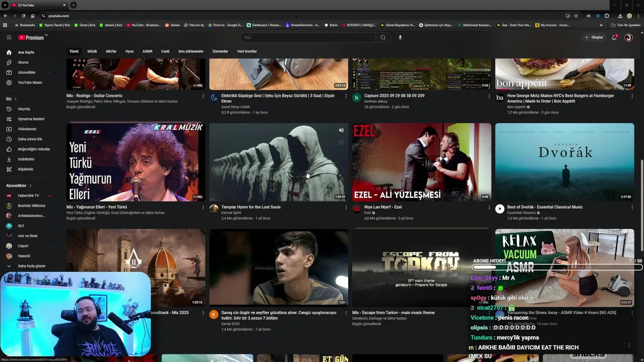The height and width of the screenshot is (362, 644).
Task: Expand the Abonelikler section chevron
Action: (30, 186)
